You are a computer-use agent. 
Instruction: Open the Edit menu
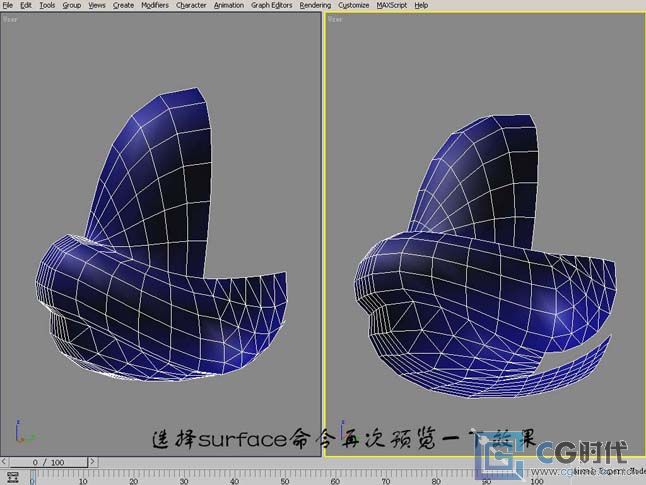[26, 5]
